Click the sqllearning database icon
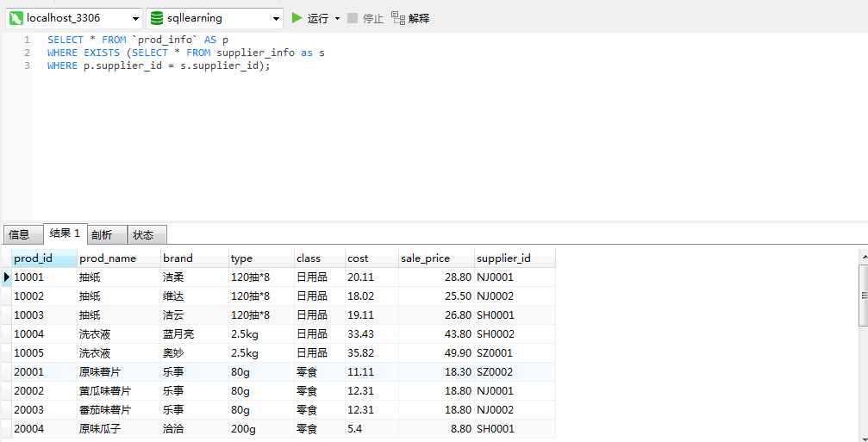868x442 pixels. pos(157,18)
